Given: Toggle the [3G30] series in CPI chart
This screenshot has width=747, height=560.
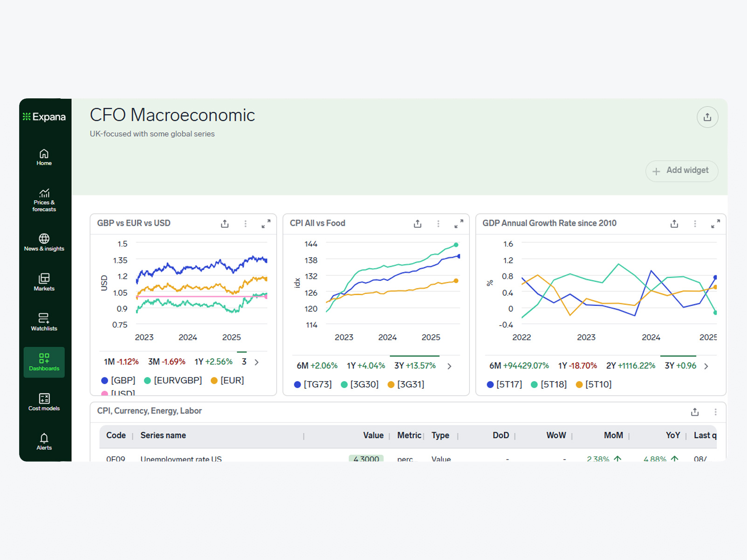Looking at the screenshot, I should click(x=359, y=384).
